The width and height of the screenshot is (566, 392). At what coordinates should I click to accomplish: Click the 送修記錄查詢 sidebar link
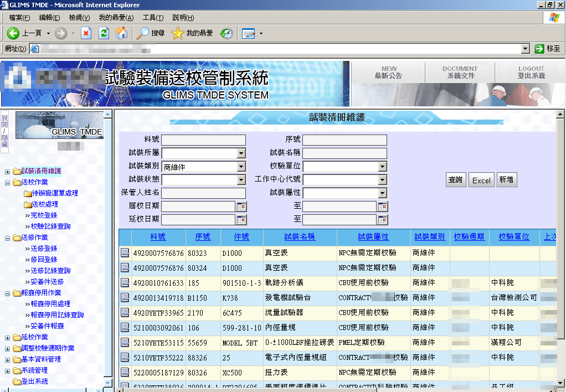50,271
